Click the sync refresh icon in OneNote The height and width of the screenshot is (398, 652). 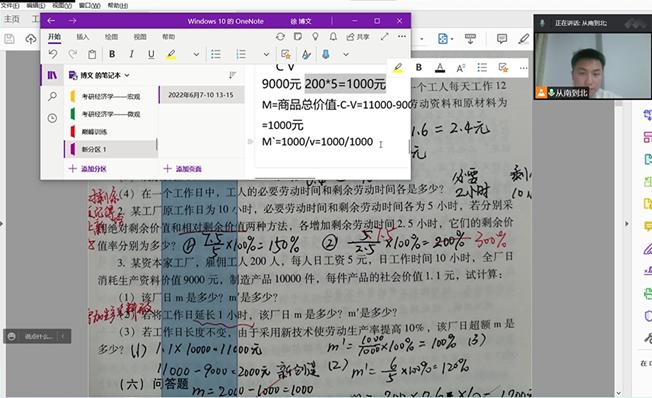tap(280, 37)
